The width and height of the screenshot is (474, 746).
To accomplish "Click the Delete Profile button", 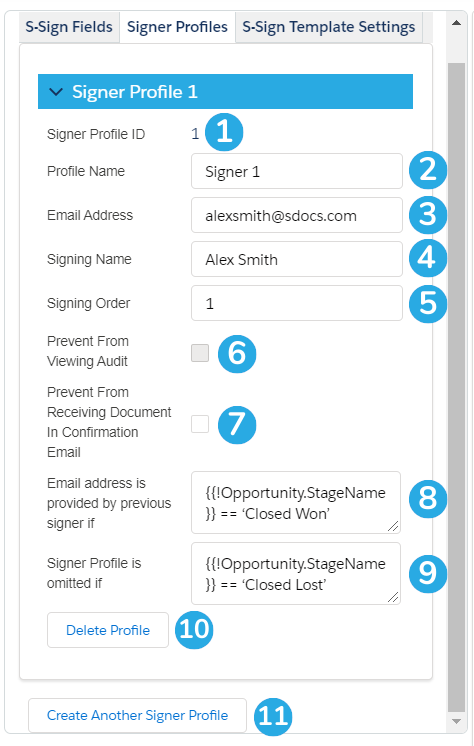I will point(108,630).
